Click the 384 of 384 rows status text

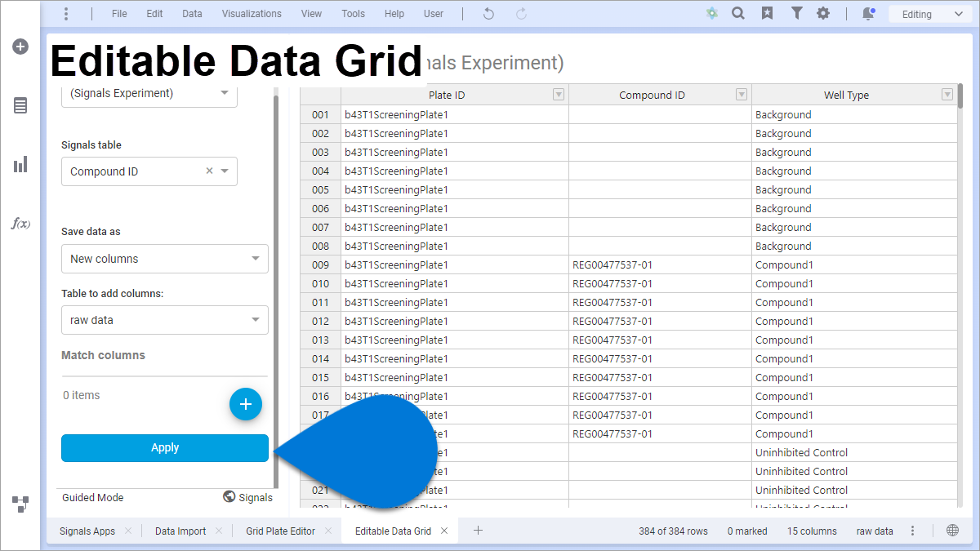[x=673, y=531]
